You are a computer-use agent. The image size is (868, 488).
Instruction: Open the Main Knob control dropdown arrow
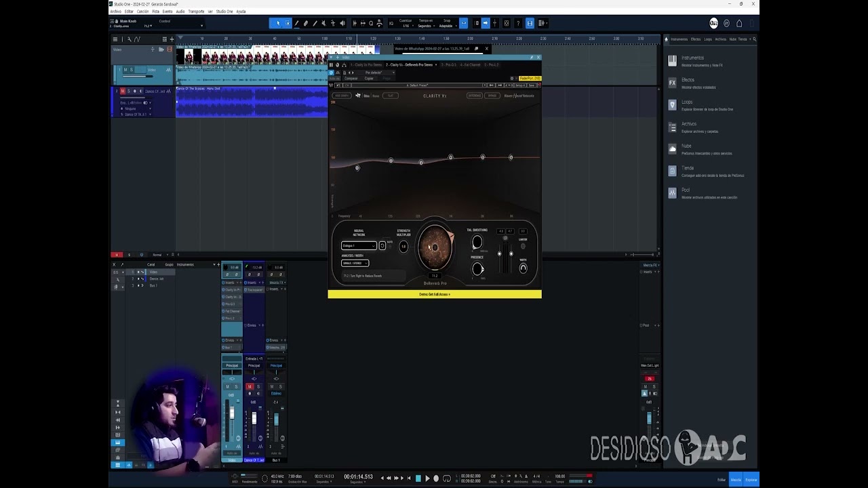pos(201,26)
